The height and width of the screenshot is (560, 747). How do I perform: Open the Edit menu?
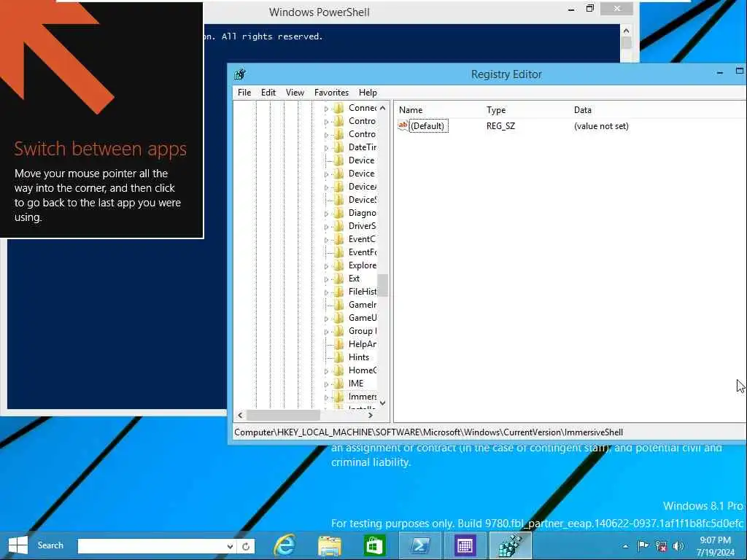tap(268, 93)
